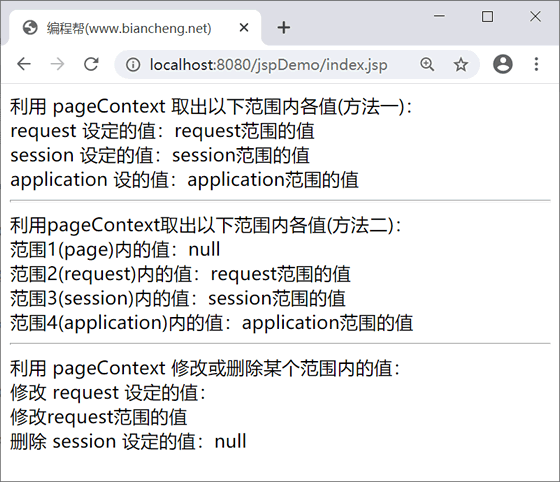This screenshot has height=482, width=560.
Task: Click the line starting with 范围2(request)内的值
Action: tap(180, 274)
